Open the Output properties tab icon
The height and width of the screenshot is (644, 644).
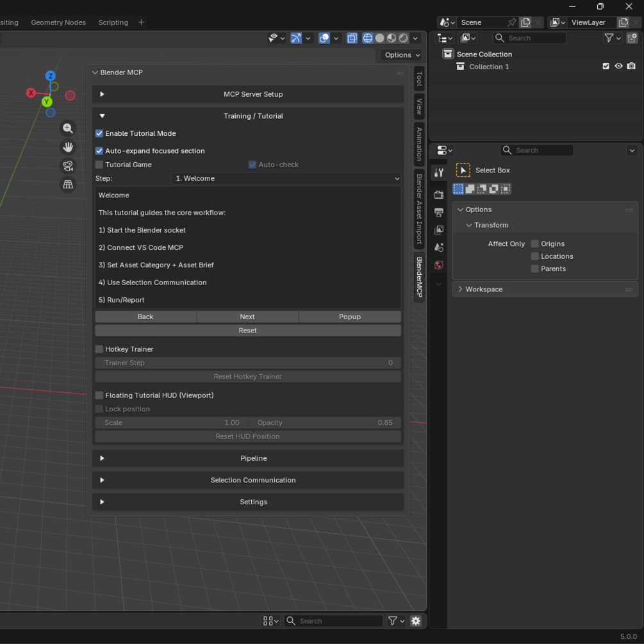tap(439, 212)
